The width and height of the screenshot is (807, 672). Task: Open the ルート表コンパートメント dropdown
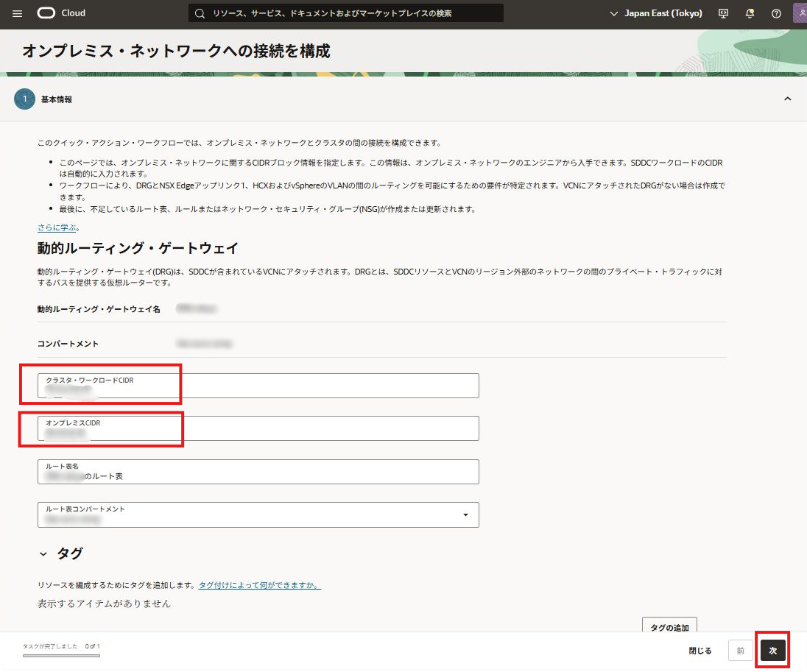point(258,514)
